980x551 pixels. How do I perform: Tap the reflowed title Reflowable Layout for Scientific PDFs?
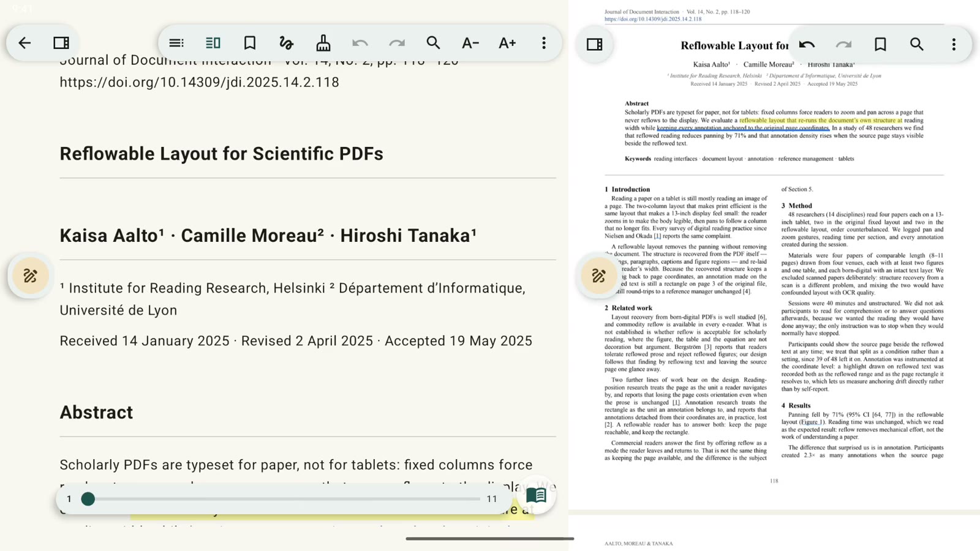tap(222, 154)
